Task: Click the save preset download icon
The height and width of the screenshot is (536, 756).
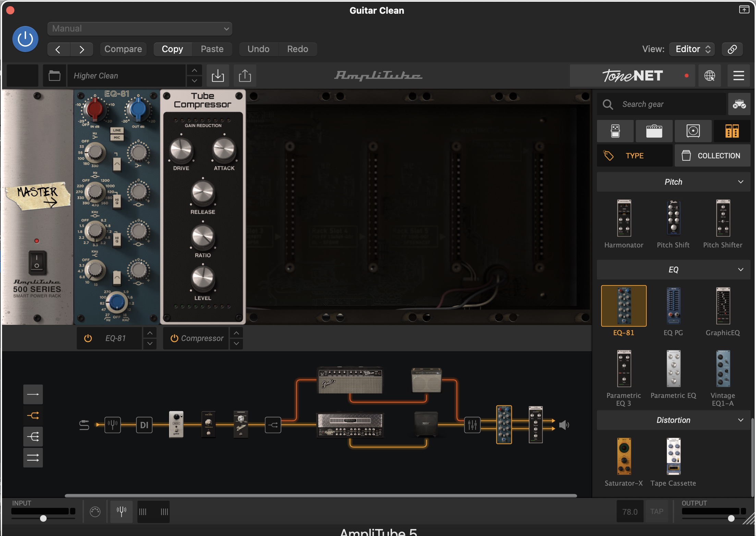Action: (218, 76)
